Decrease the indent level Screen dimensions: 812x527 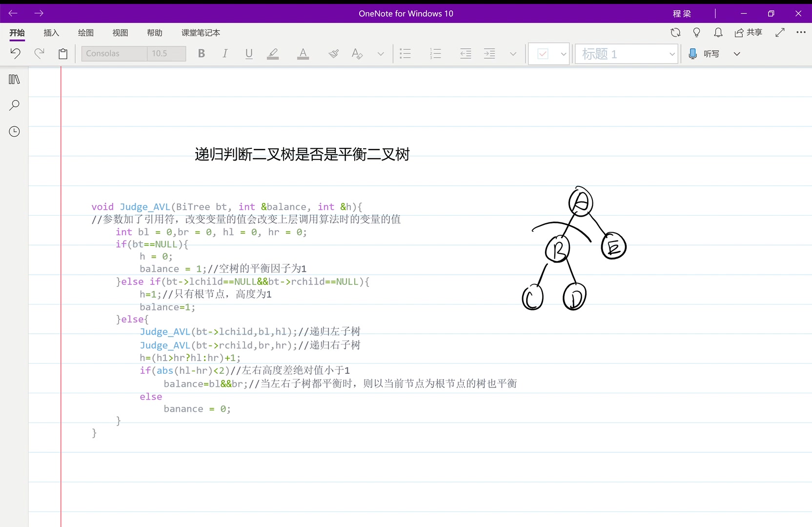pos(466,54)
